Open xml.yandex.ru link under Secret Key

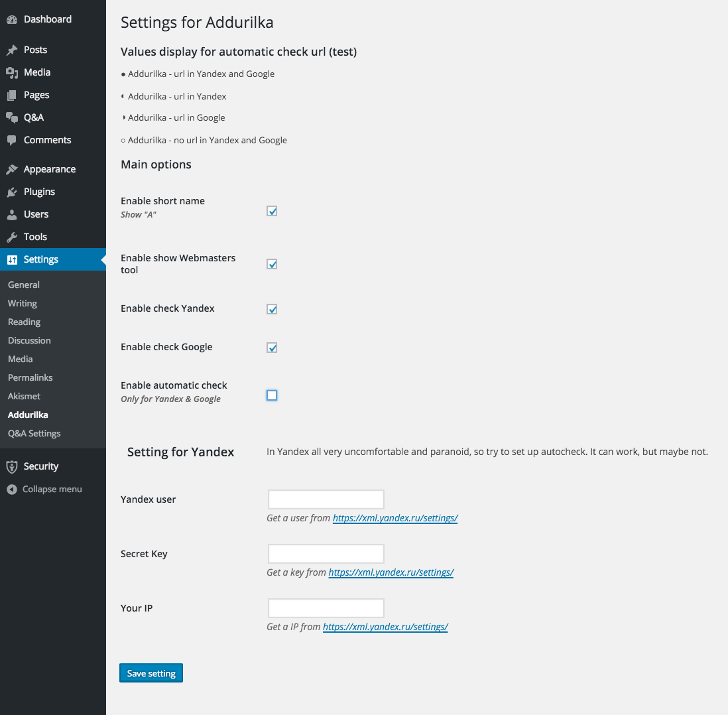point(391,572)
